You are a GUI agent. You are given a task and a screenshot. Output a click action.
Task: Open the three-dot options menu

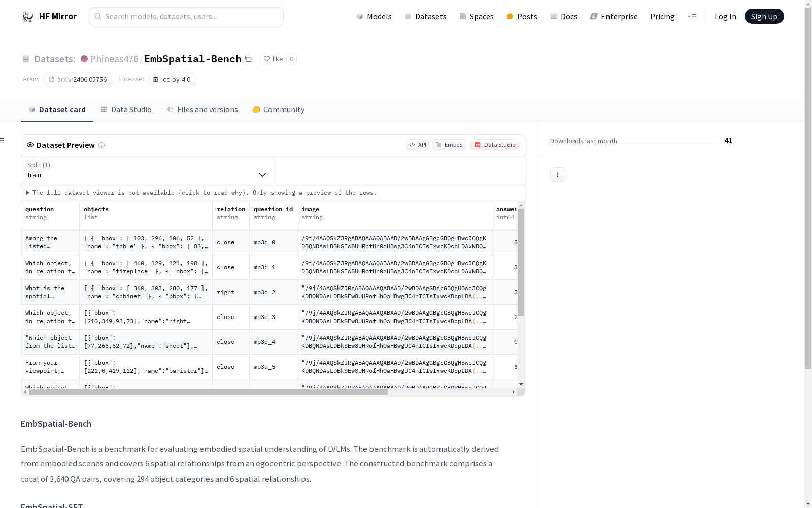(x=558, y=175)
